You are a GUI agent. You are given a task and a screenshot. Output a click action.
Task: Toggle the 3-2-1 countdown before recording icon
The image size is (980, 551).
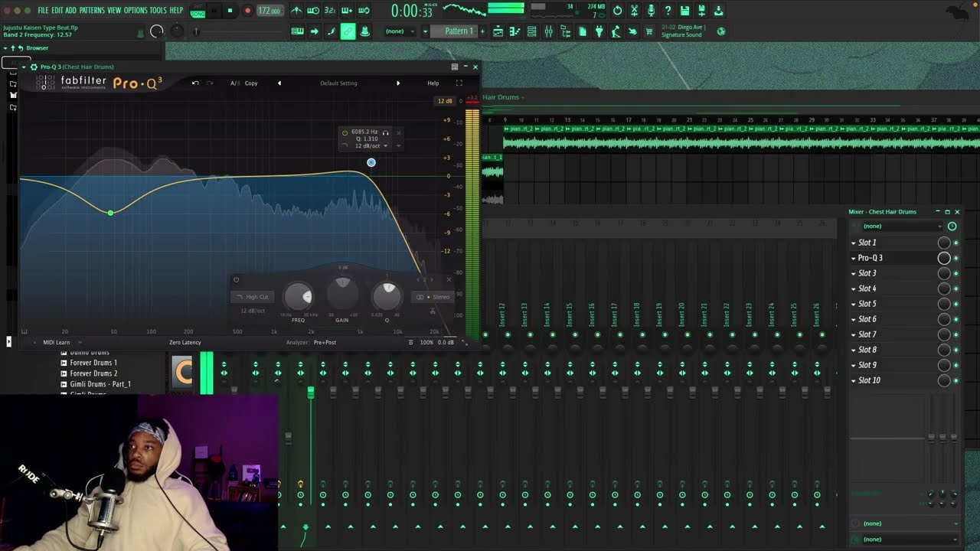tap(330, 11)
